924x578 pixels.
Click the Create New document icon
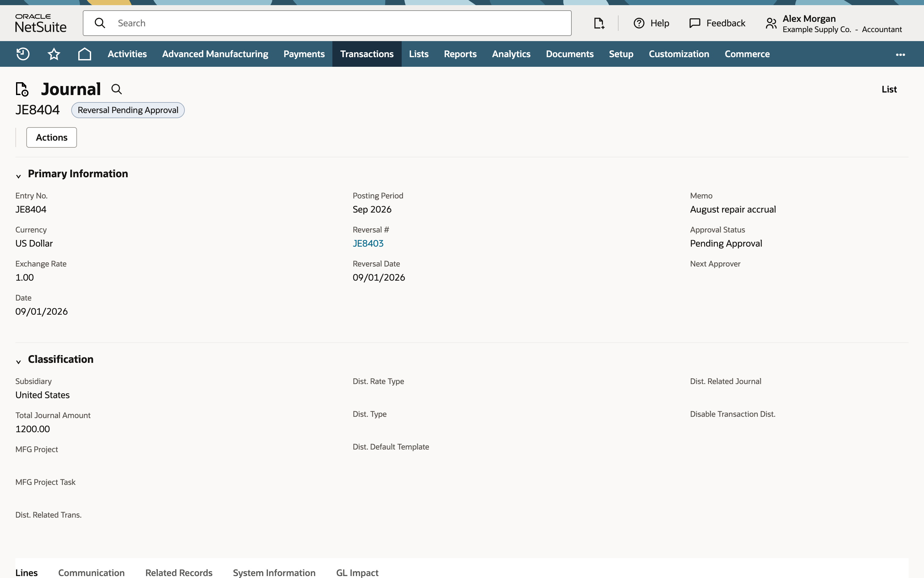(599, 23)
